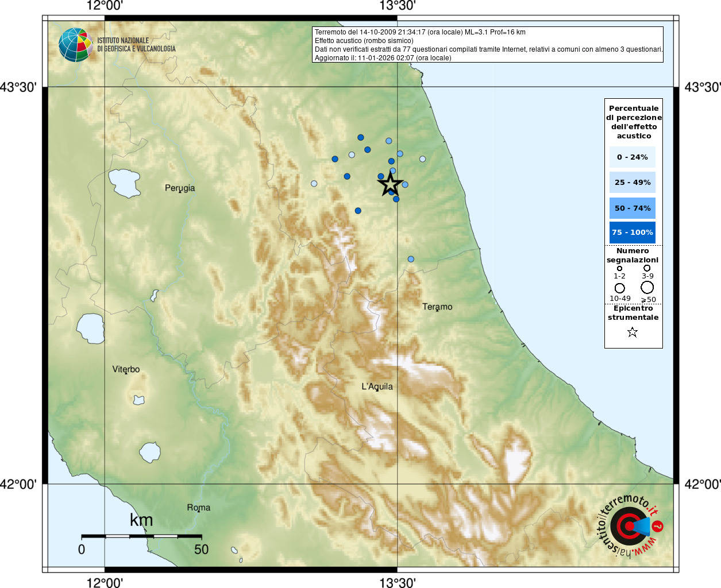Click the L'Aquila city label
The width and height of the screenshot is (721, 588).
click(377, 386)
